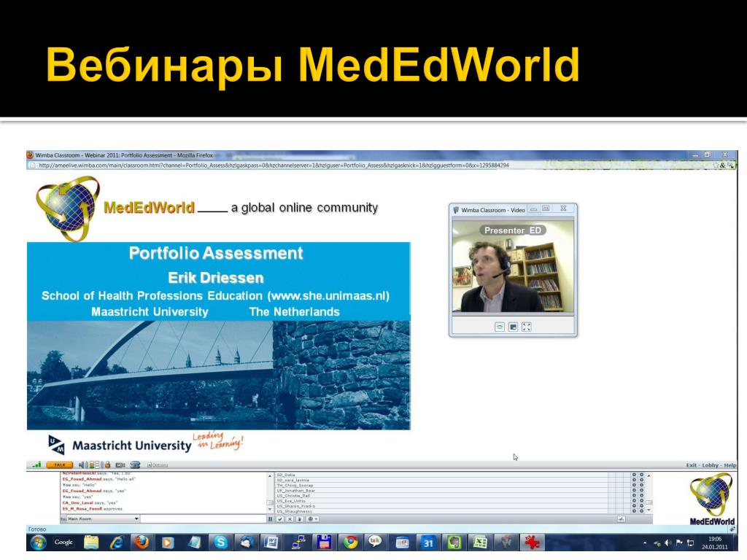Click participant list scrollbar down arrow
This screenshot has height=560, width=747.
tap(649, 510)
